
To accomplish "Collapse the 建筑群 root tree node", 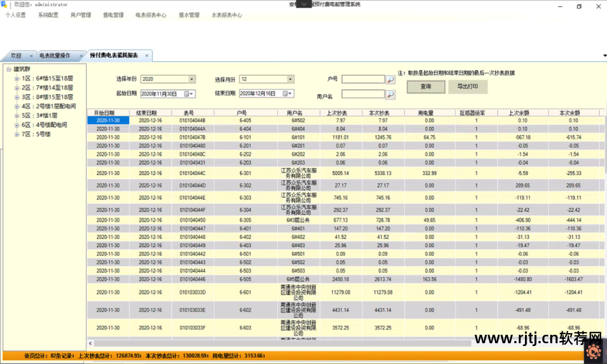I will [9, 70].
